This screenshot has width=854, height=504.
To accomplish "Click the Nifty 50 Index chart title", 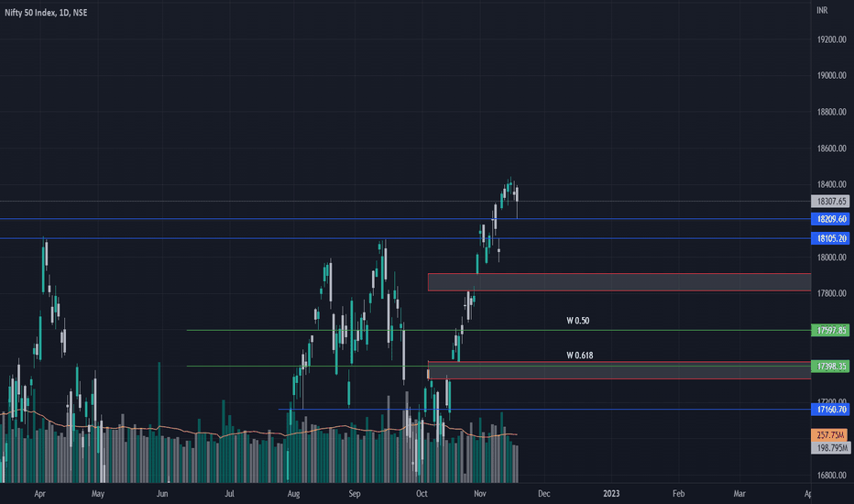I will pyautogui.click(x=46, y=13).
